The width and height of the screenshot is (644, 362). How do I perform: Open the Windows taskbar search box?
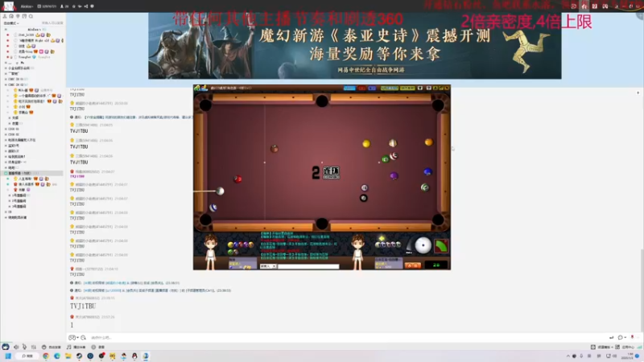click(x=27, y=356)
